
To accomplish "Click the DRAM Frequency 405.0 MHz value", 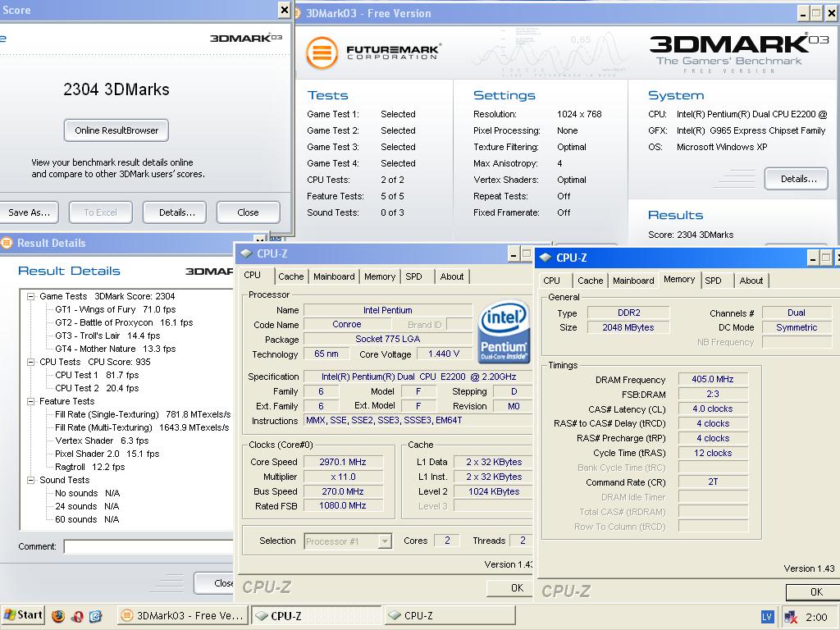I will tap(713, 379).
